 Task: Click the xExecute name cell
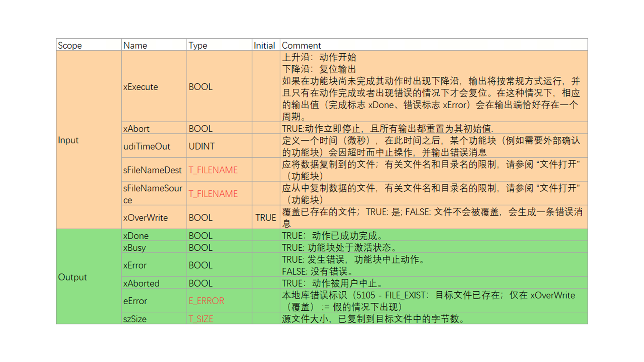click(x=141, y=87)
